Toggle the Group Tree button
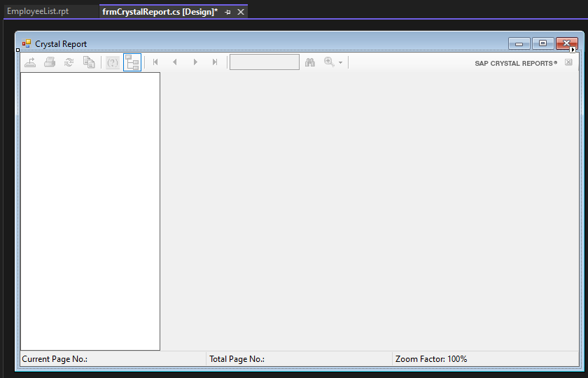Image resolution: width=588 pixels, height=378 pixels. click(132, 62)
